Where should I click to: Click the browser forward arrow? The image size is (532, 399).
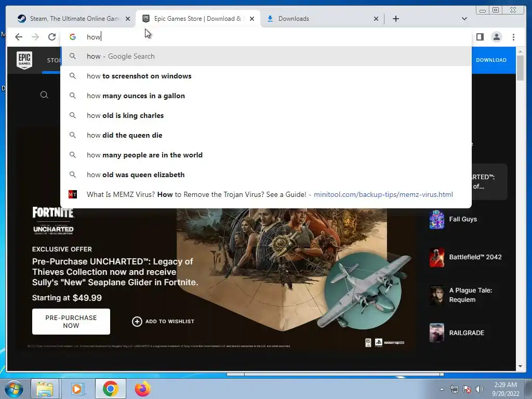tap(35, 37)
